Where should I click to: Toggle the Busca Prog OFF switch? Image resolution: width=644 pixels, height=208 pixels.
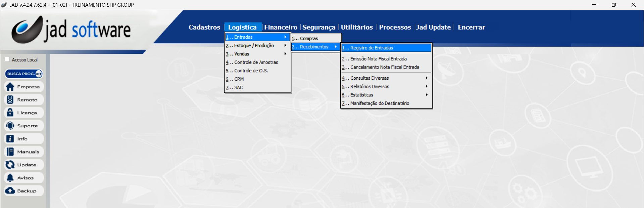pos(39,74)
